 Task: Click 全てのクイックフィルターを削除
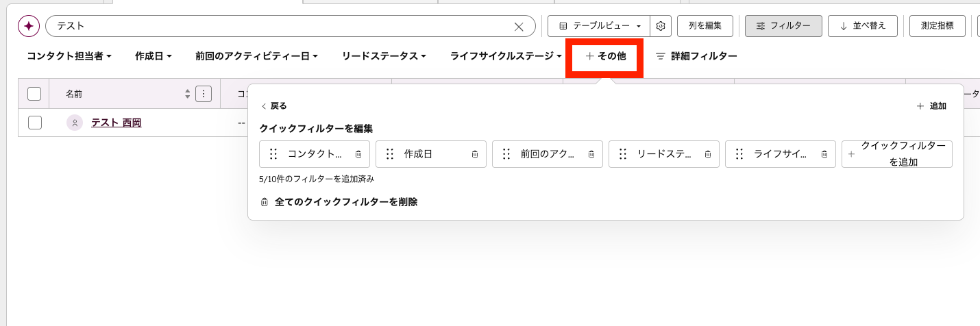tap(339, 202)
